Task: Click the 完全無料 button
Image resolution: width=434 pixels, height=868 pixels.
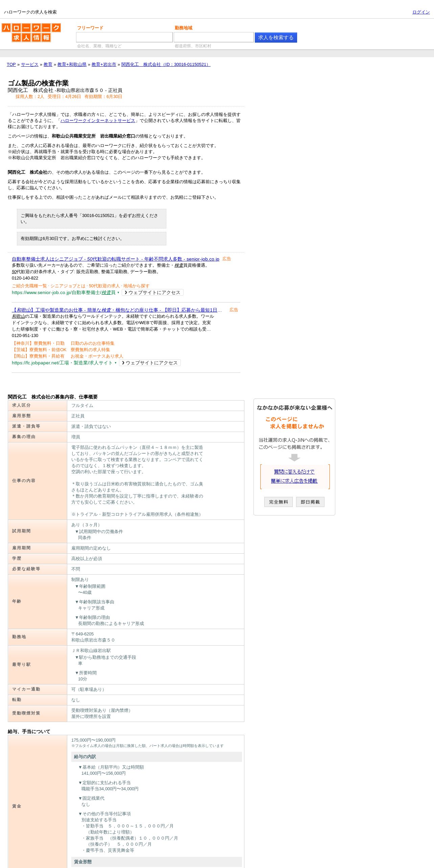Action: click(279, 502)
